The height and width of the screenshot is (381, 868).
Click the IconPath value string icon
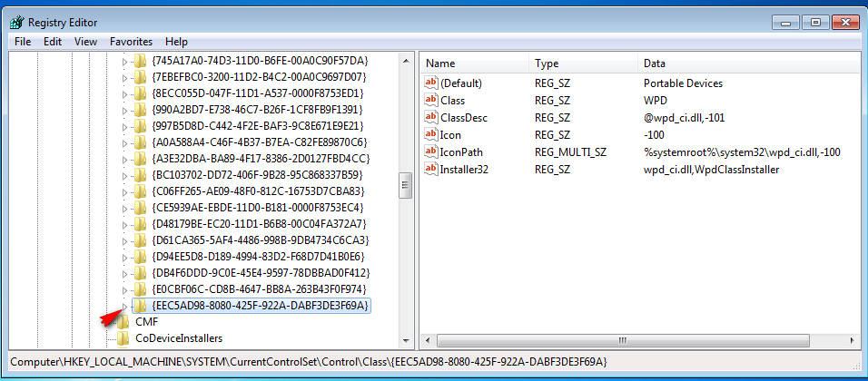[431, 152]
